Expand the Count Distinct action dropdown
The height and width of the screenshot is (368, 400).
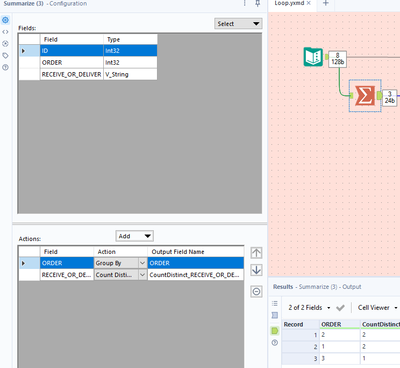(142, 275)
